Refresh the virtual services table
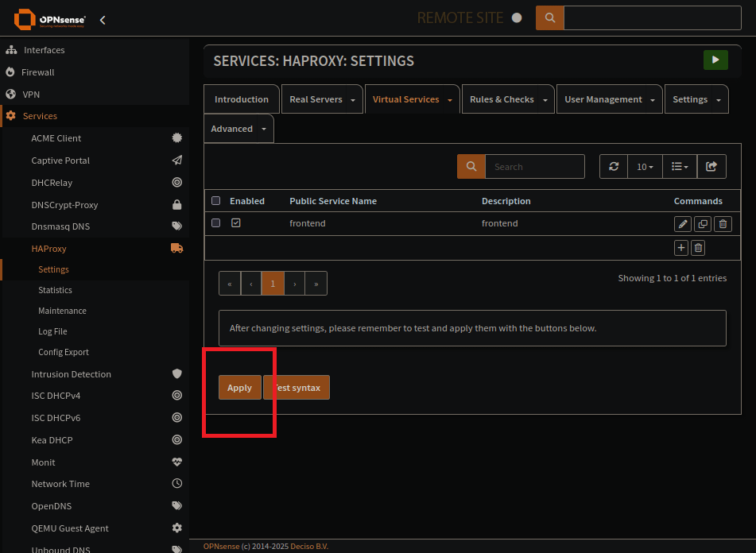756x553 pixels. tap(614, 166)
